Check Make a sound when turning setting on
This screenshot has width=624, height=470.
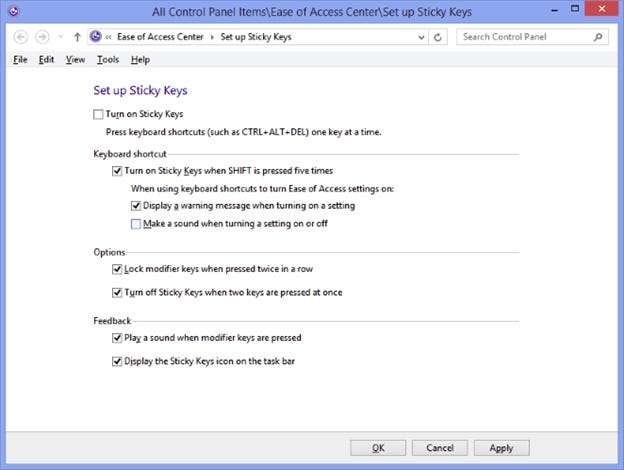point(136,223)
